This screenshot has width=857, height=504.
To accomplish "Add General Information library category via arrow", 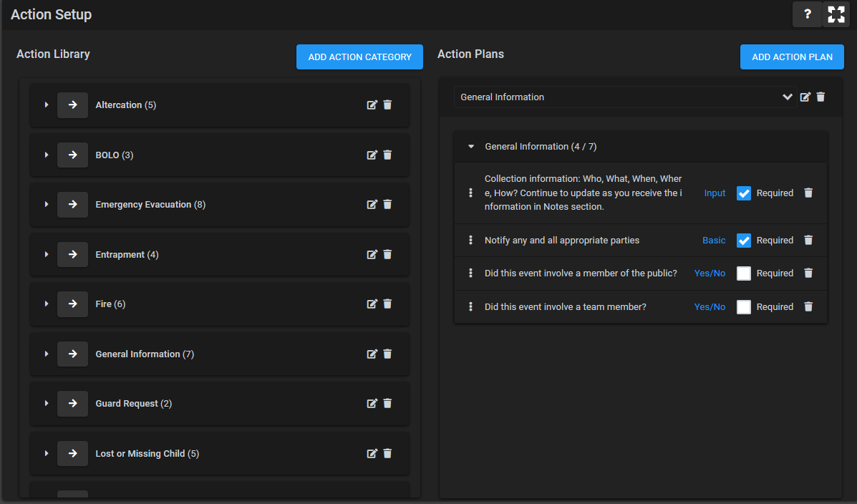I will 73,354.
